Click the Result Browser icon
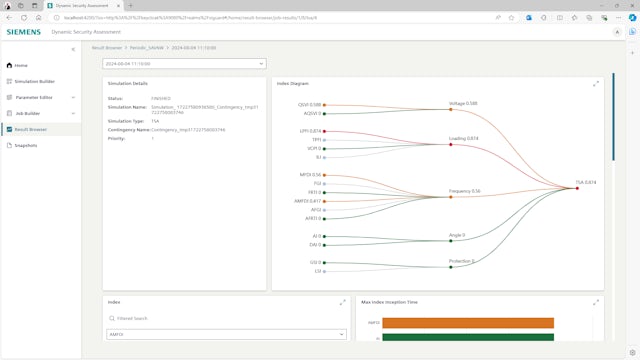Screen dimensions: 640x360 [9, 129]
